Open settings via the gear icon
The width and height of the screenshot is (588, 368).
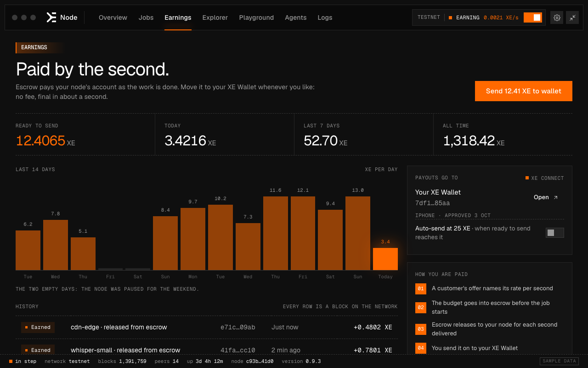[x=557, y=17]
